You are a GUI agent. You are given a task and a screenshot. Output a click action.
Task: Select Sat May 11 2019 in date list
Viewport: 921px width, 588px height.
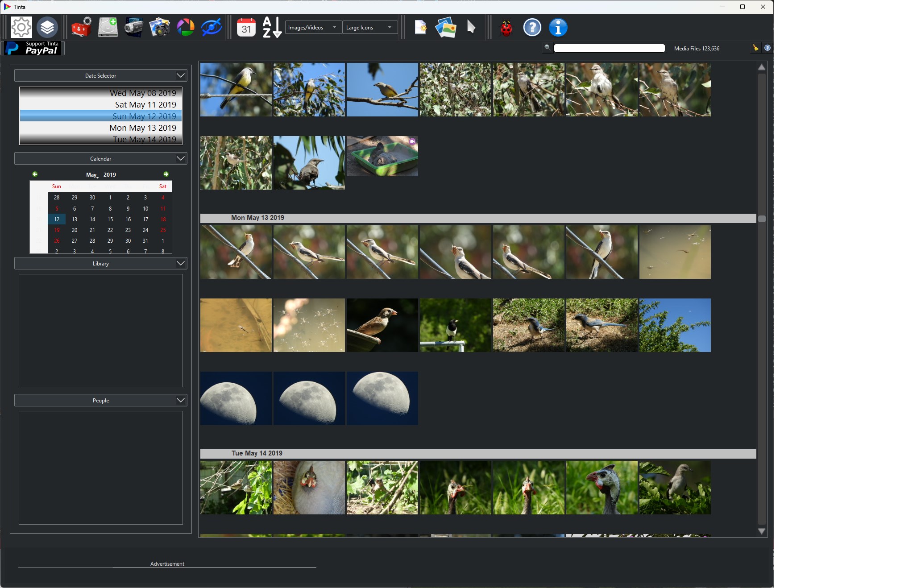point(145,105)
